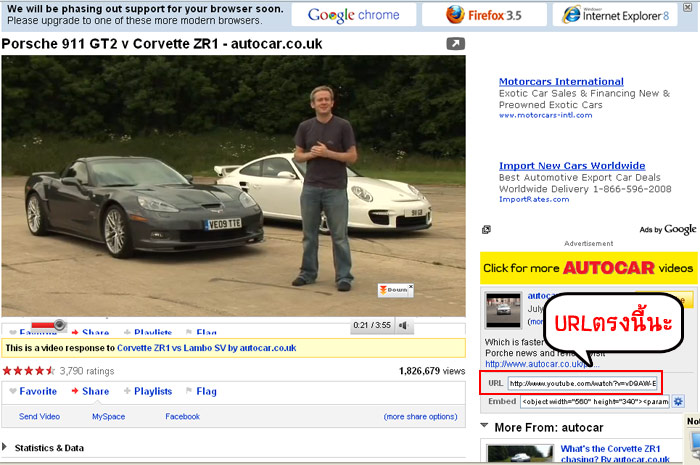Share the video to Facebook
This screenshot has height=465, width=700.
[183, 416]
